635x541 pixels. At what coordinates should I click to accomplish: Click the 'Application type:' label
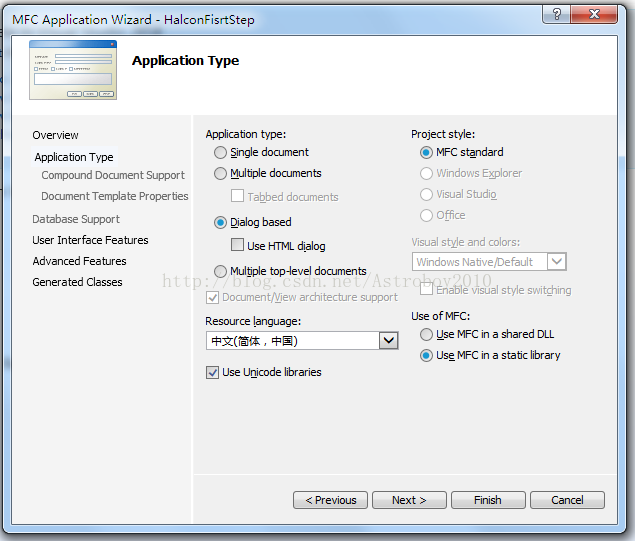[x=246, y=134]
